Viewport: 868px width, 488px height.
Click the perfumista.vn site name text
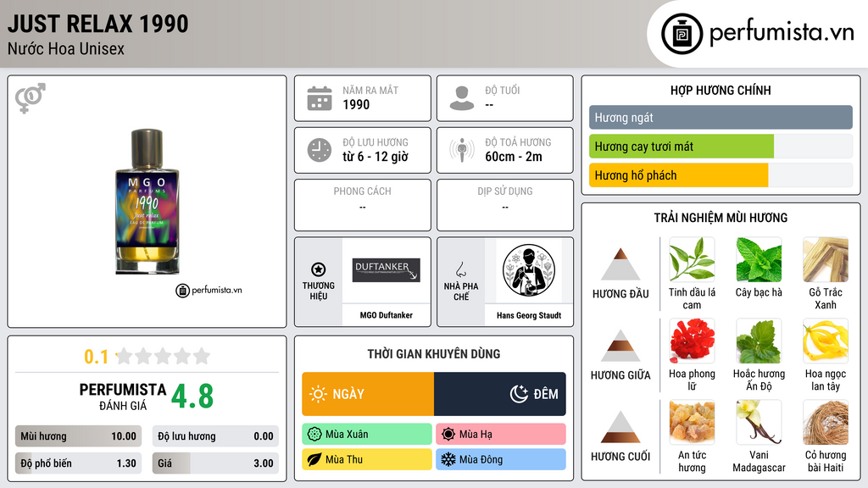point(782,33)
